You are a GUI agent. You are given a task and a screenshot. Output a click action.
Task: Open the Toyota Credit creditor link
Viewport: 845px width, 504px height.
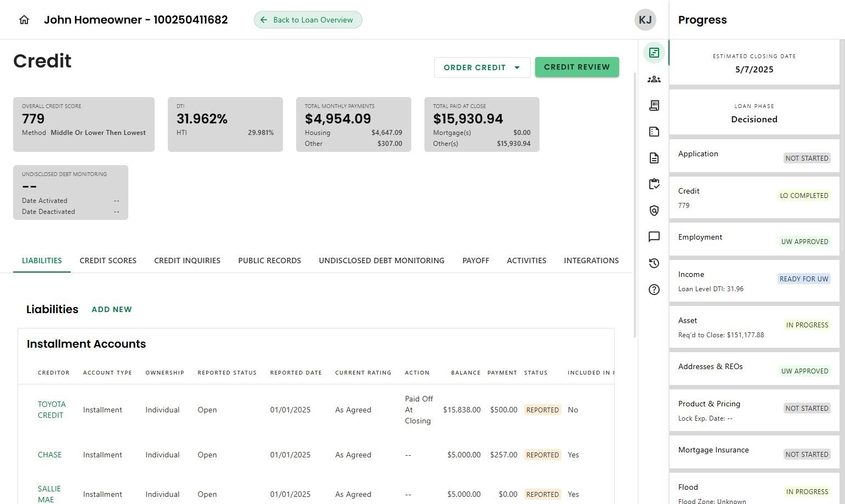point(52,410)
